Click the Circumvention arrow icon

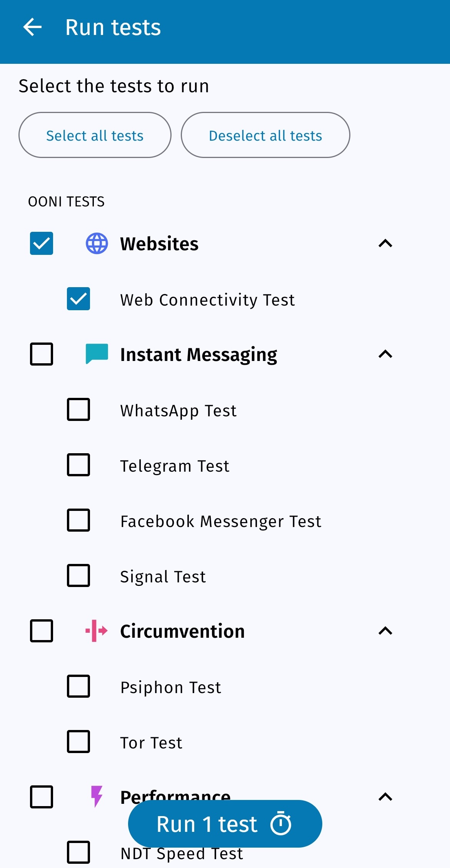click(97, 631)
